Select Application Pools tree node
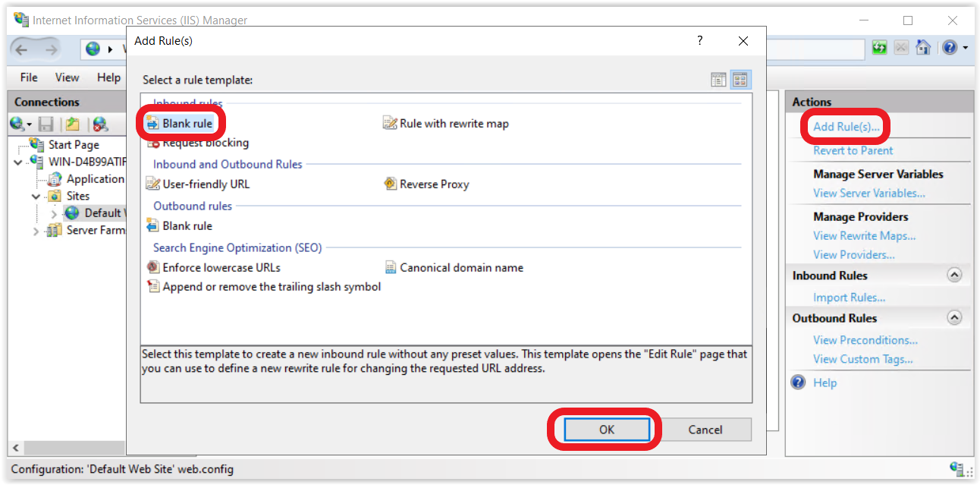Viewport: 980px width, 485px height. point(95,179)
